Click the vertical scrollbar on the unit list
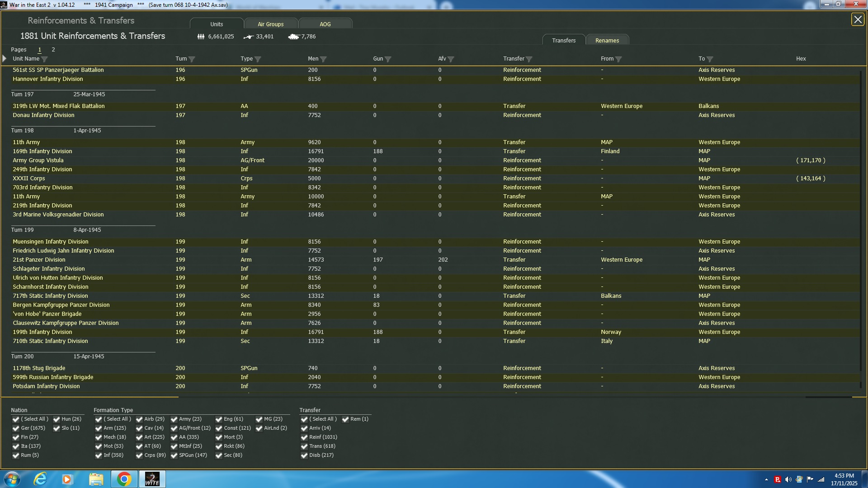This screenshot has height=488, width=868. [860, 226]
